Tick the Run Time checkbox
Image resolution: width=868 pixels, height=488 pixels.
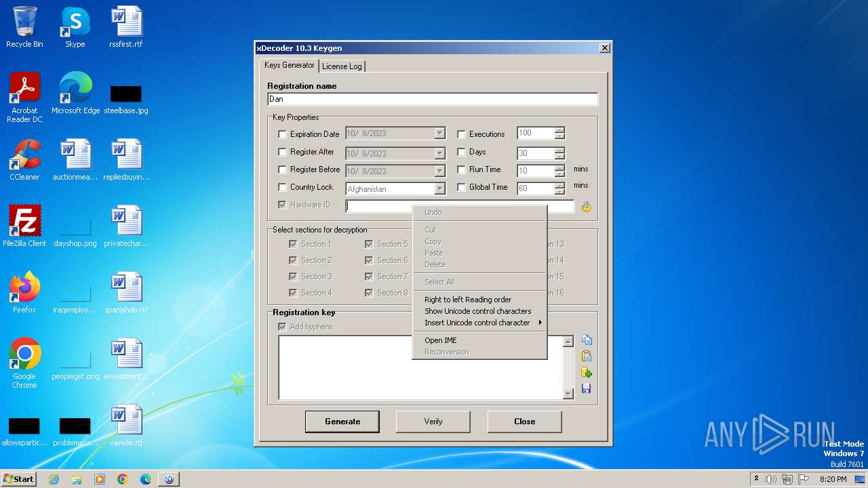pos(462,169)
